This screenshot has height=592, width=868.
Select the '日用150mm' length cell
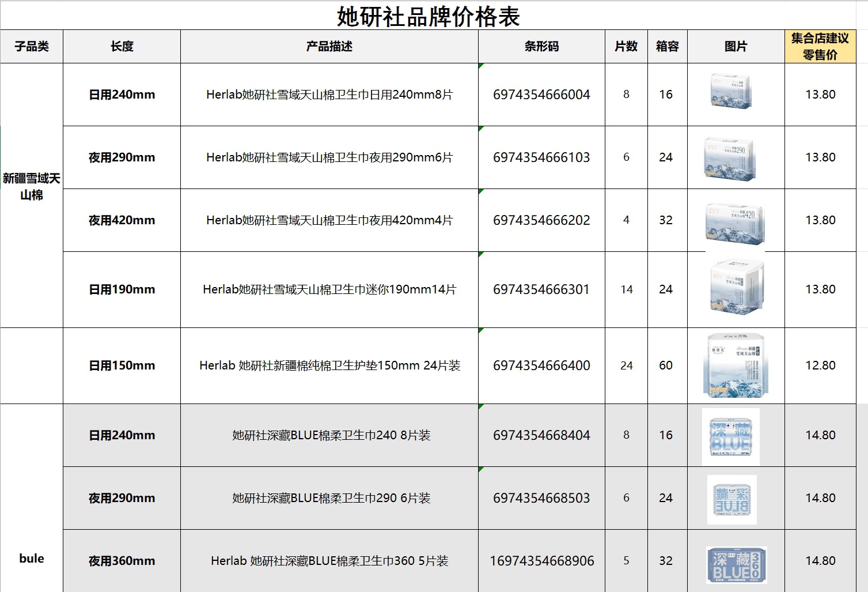coord(122,365)
